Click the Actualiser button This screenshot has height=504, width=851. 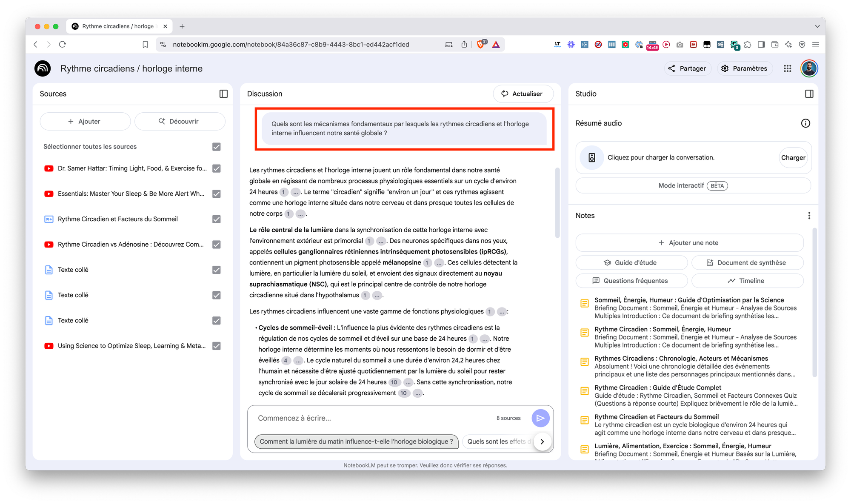click(x=523, y=94)
